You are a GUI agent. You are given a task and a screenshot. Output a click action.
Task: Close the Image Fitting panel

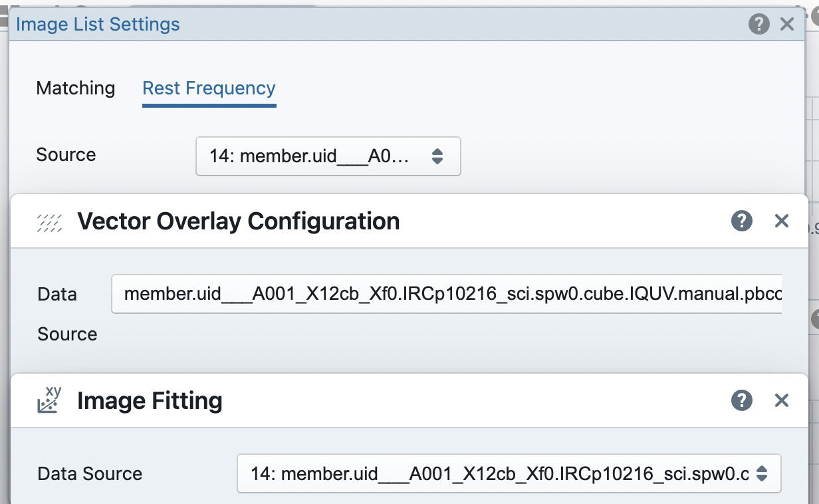(x=781, y=400)
